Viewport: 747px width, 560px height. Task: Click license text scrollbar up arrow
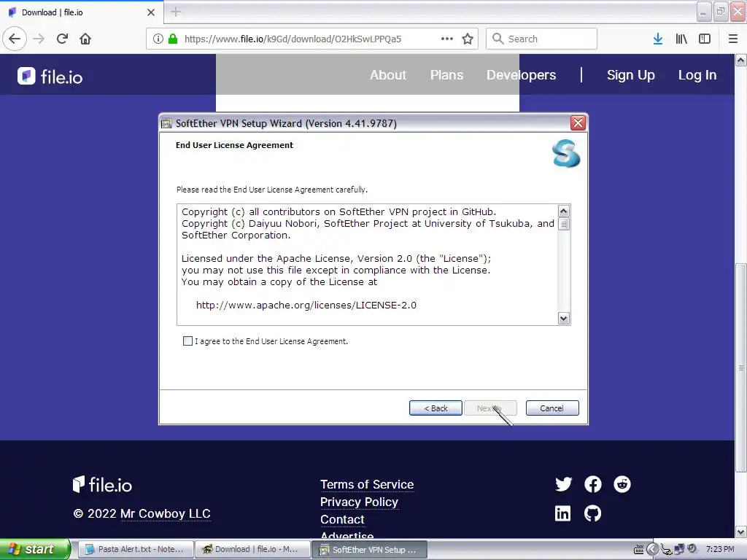[x=564, y=211]
